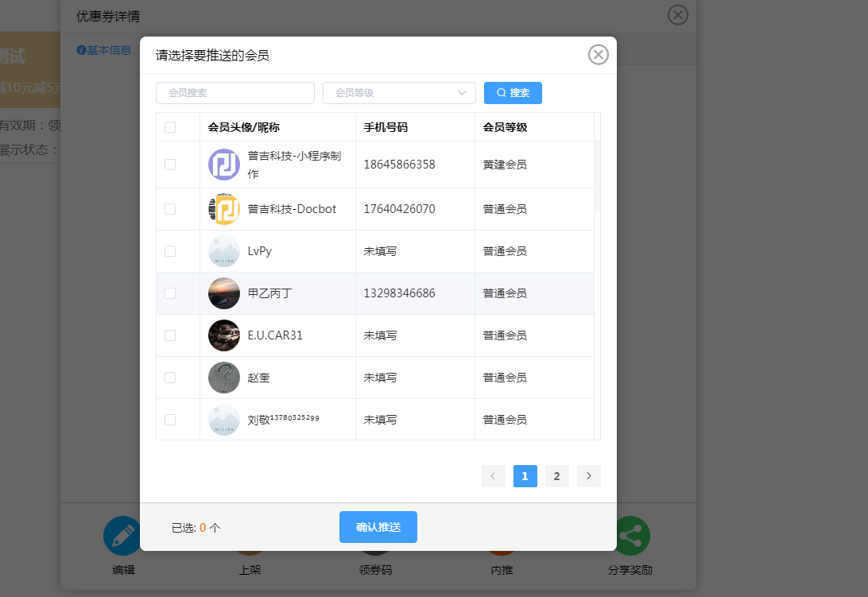Select the E.U.CAR31 row checkbox
The image size is (868, 597).
click(x=170, y=335)
